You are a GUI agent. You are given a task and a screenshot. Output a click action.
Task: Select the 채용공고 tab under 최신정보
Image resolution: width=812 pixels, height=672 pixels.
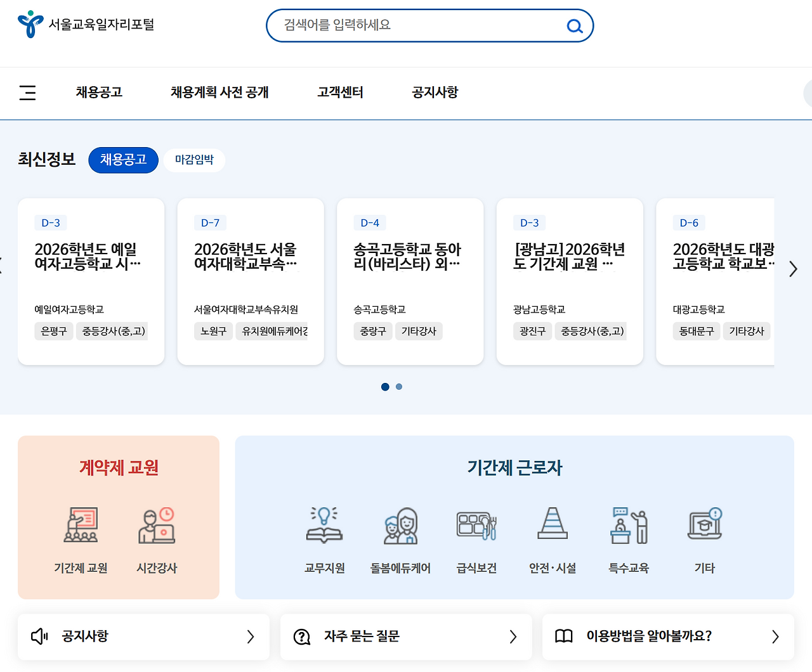click(x=123, y=160)
